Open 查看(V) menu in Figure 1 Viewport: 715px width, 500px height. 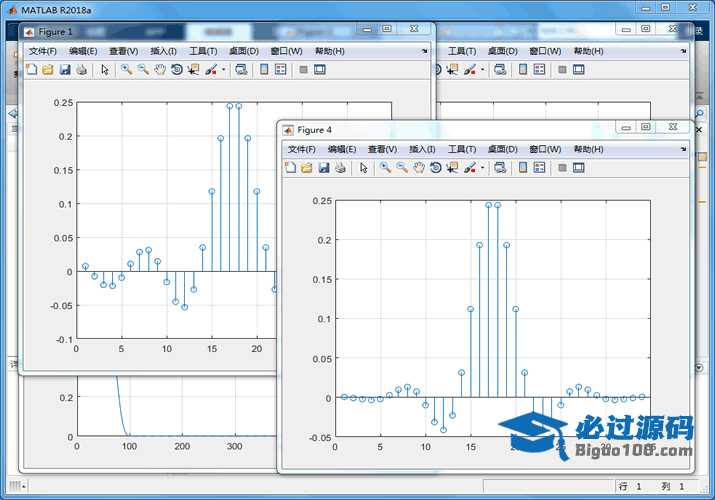coord(124,51)
